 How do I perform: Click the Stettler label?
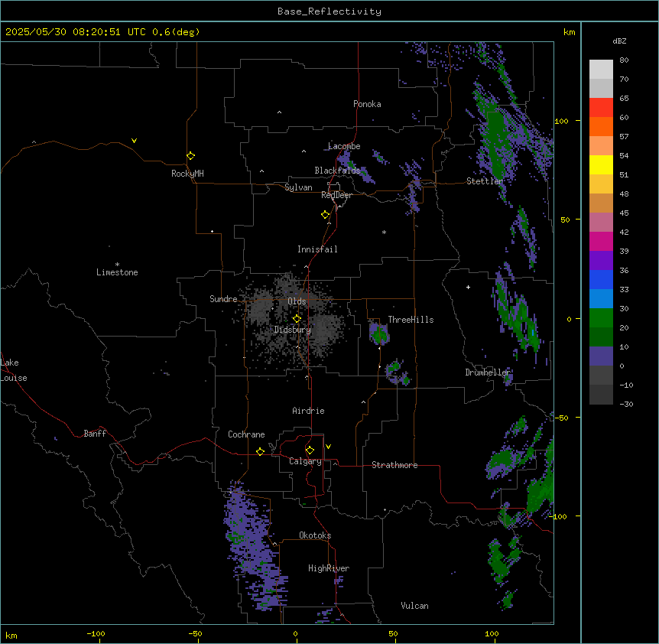click(485, 181)
